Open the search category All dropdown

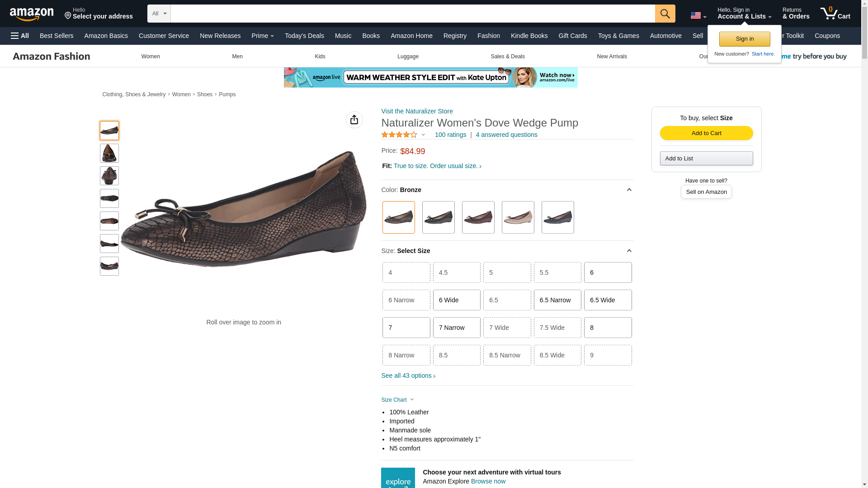coord(159,14)
